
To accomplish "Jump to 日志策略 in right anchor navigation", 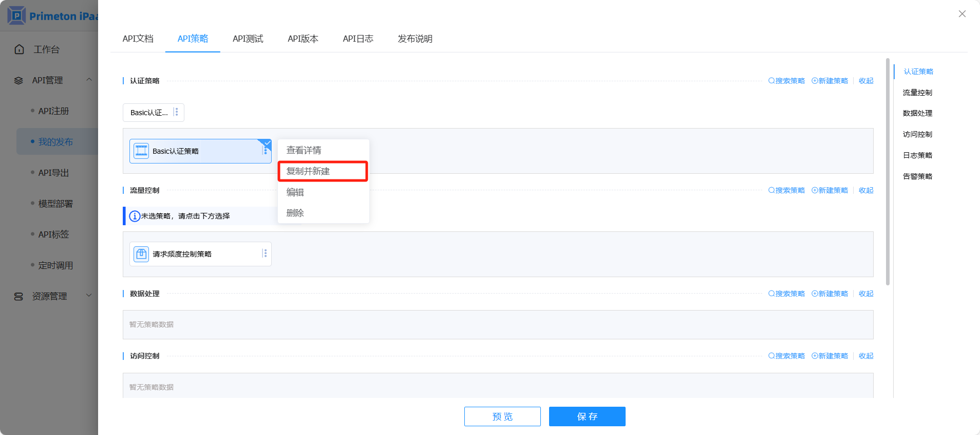I will (x=917, y=155).
